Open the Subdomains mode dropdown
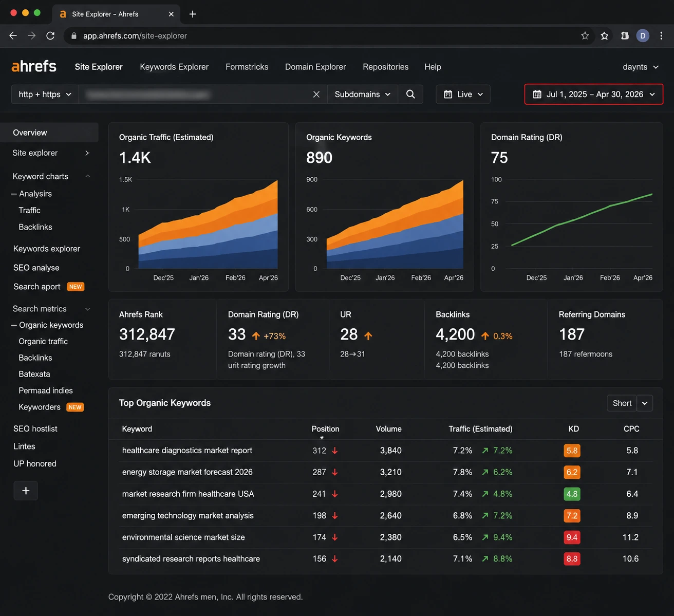The width and height of the screenshot is (674, 616). pos(363,95)
